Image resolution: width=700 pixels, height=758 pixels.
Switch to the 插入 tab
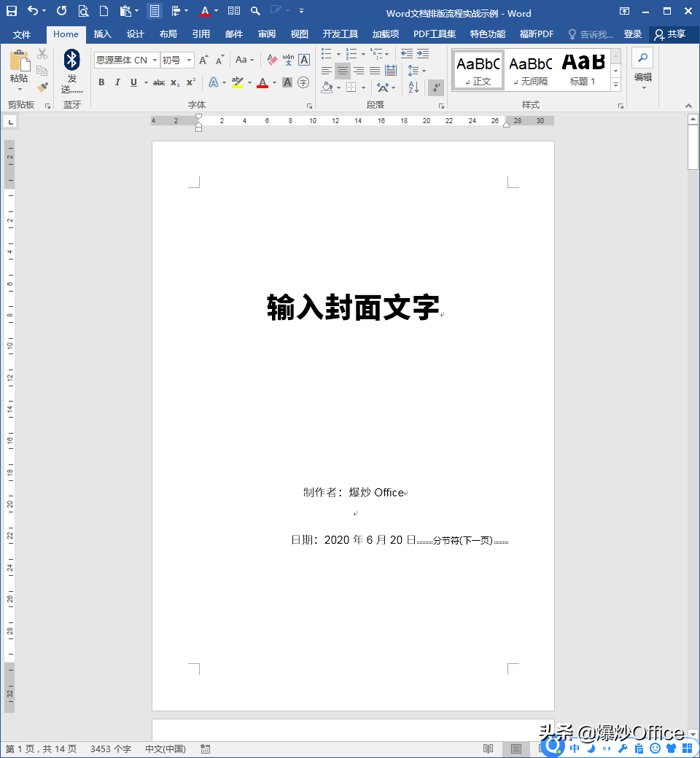click(103, 34)
